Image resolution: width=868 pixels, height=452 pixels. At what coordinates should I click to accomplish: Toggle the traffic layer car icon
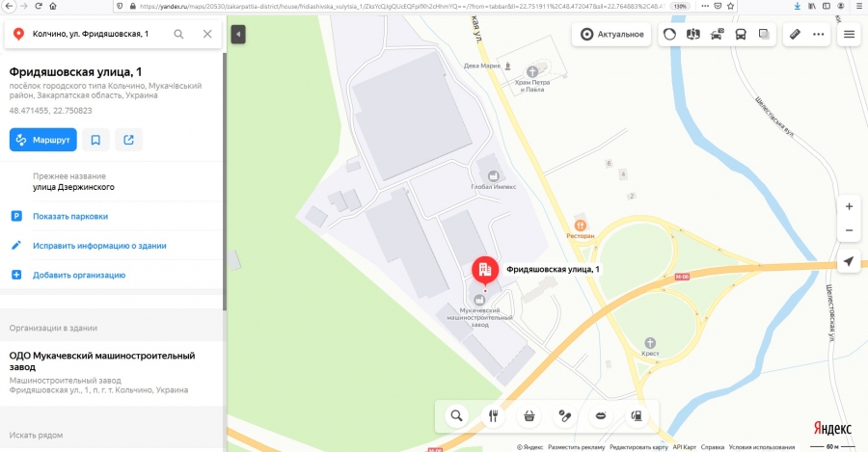[717, 35]
